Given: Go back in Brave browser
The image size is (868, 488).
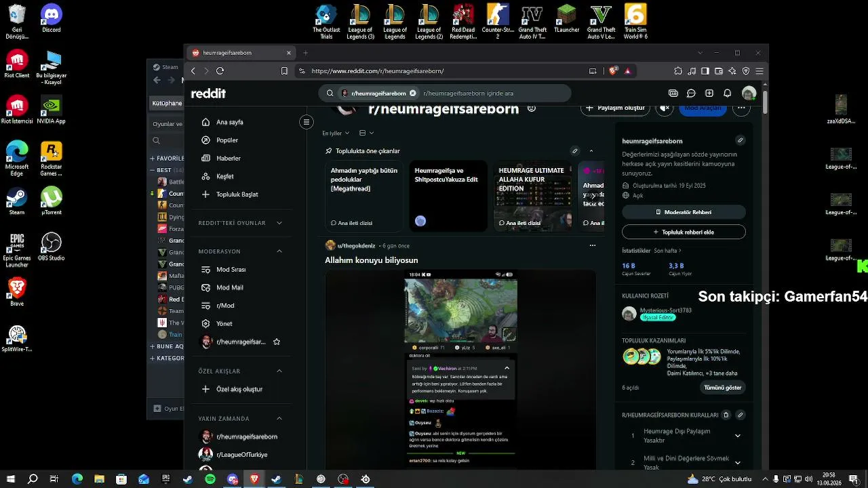Looking at the screenshot, I should pyautogui.click(x=193, y=71).
